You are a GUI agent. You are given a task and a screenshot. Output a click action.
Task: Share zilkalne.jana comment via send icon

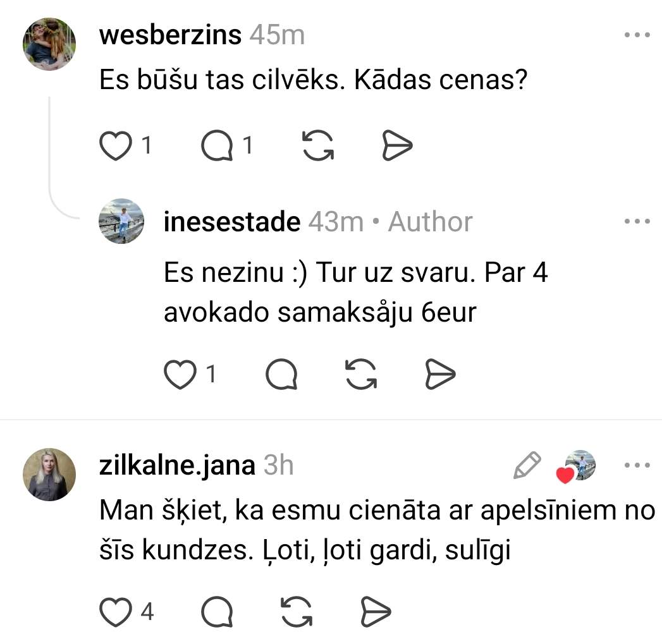point(376,611)
